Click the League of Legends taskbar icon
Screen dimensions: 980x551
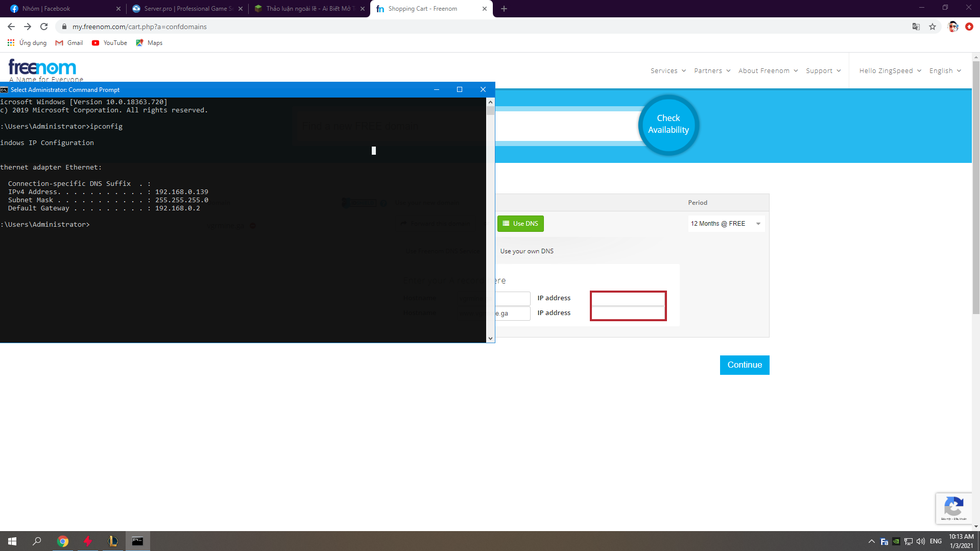[x=113, y=541]
